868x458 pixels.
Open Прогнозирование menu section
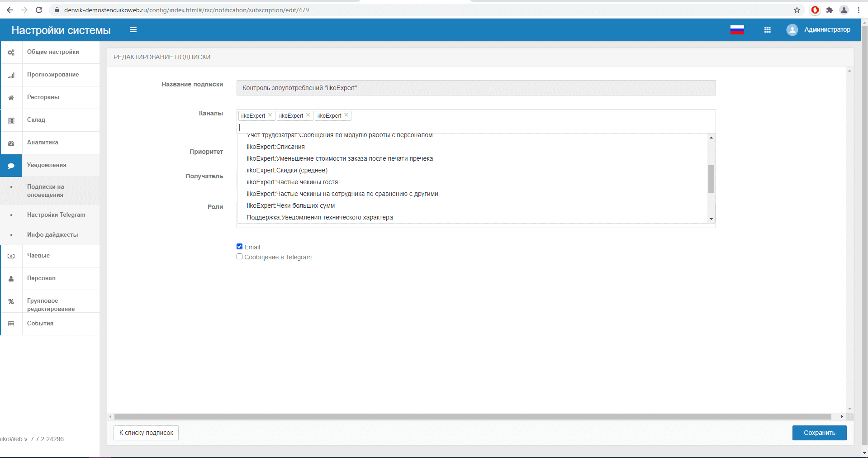[x=53, y=75]
